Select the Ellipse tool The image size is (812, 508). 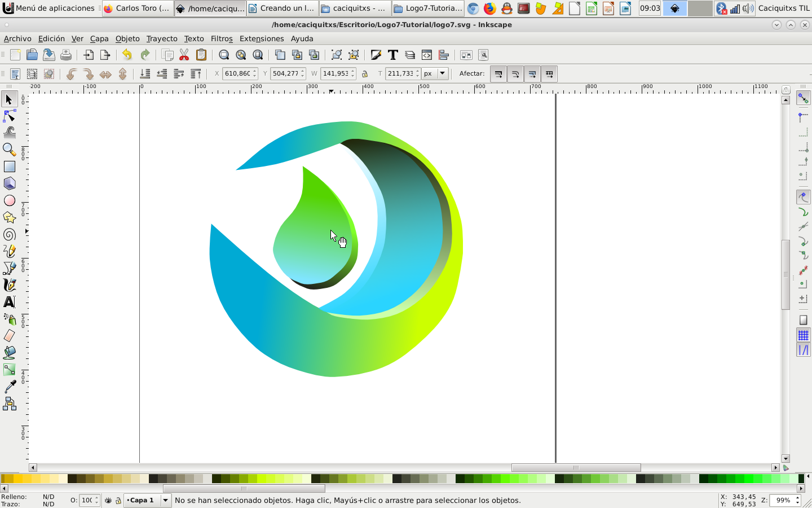click(10, 200)
